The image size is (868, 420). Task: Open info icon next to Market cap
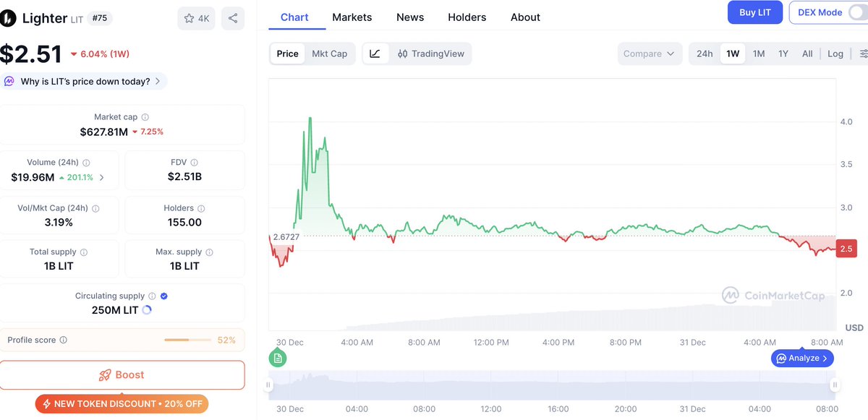[145, 117]
